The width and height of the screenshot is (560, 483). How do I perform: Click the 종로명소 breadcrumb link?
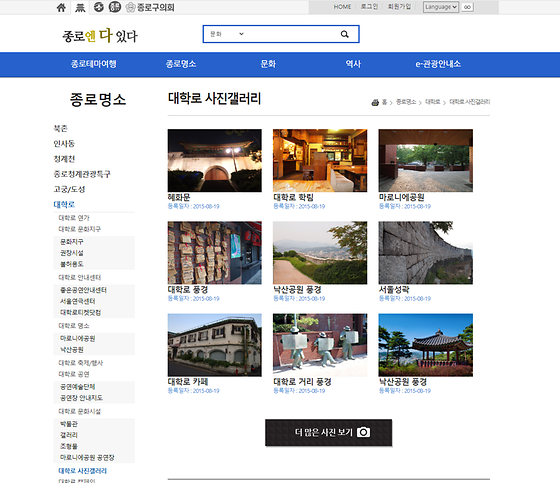pyautogui.click(x=406, y=102)
